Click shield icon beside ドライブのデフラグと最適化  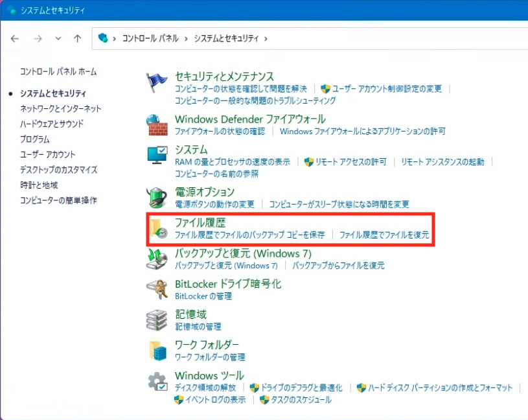pos(254,388)
